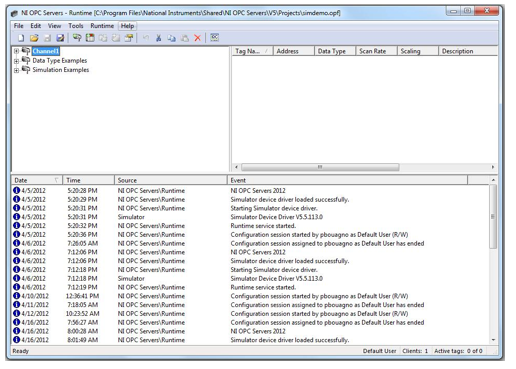Sort event log by Source column

[171, 180]
